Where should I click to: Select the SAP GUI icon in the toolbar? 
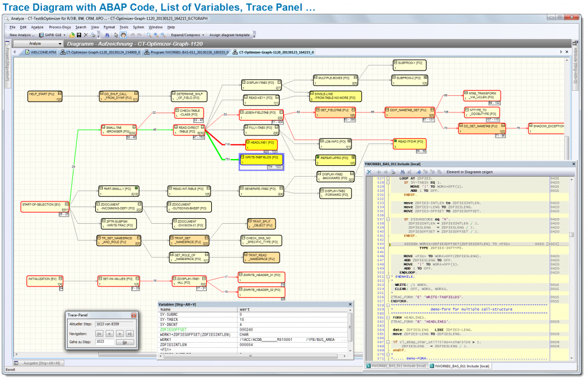tap(40, 34)
